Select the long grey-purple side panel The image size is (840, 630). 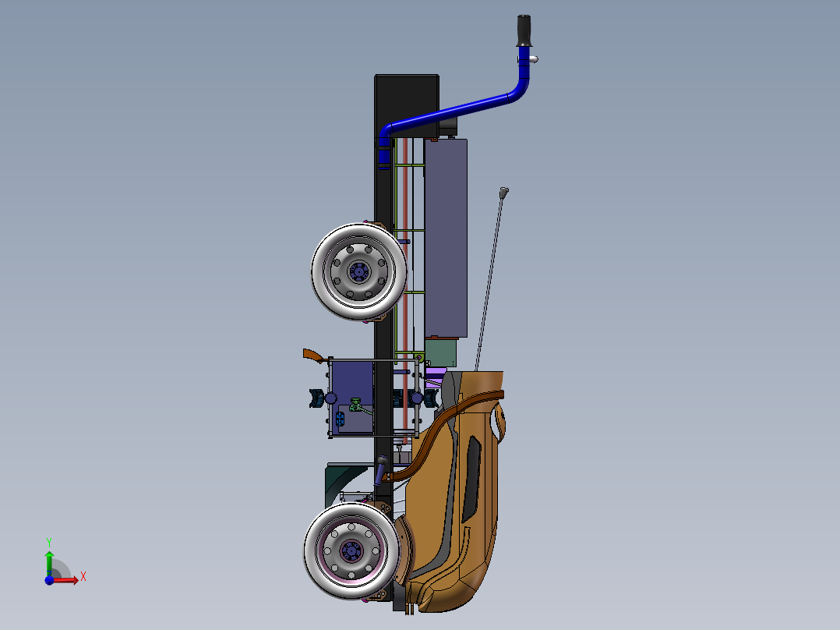(x=446, y=238)
